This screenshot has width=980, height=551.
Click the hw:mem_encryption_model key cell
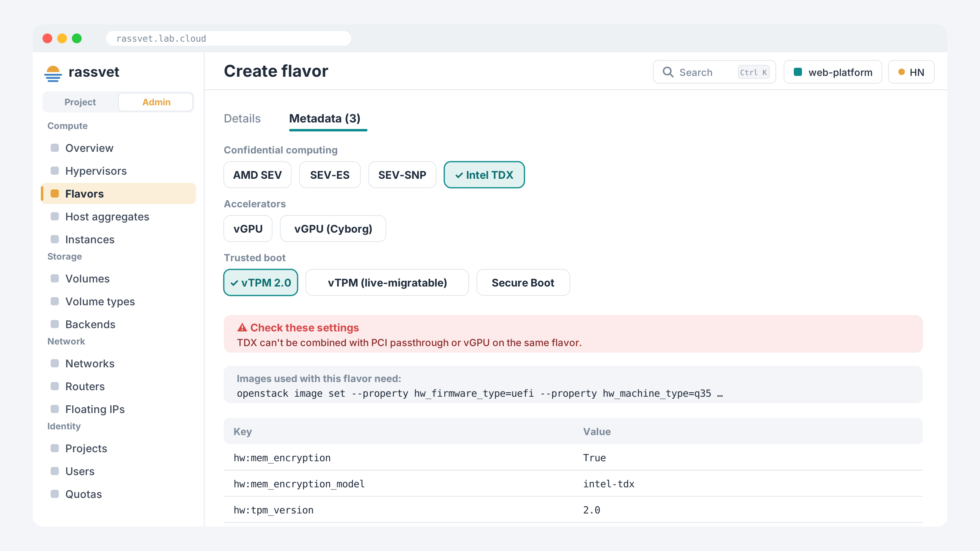299,484
